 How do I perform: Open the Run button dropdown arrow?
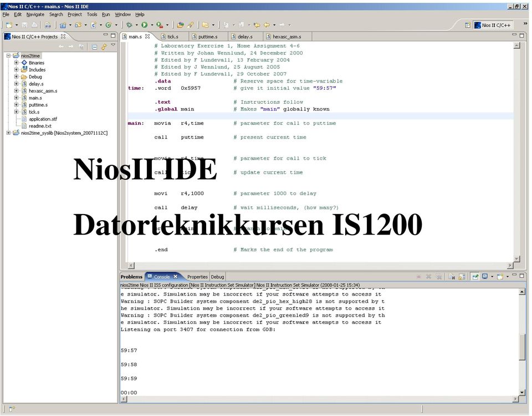point(152,25)
